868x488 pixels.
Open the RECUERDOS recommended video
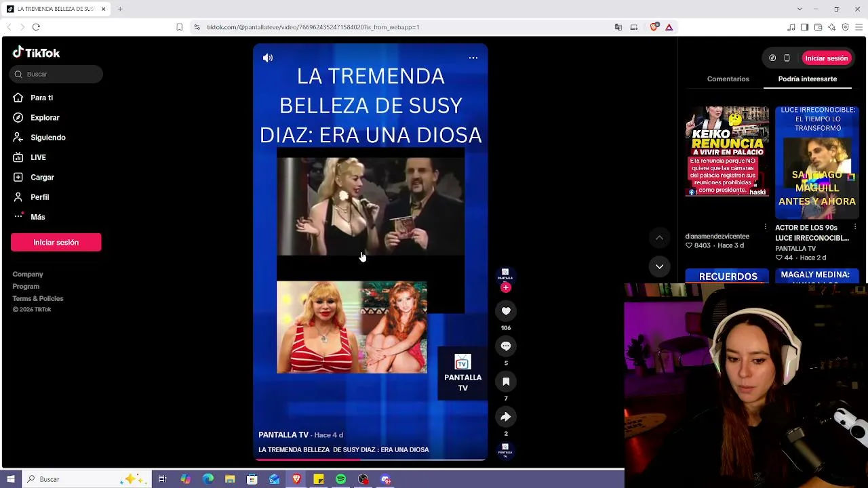(x=727, y=277)
